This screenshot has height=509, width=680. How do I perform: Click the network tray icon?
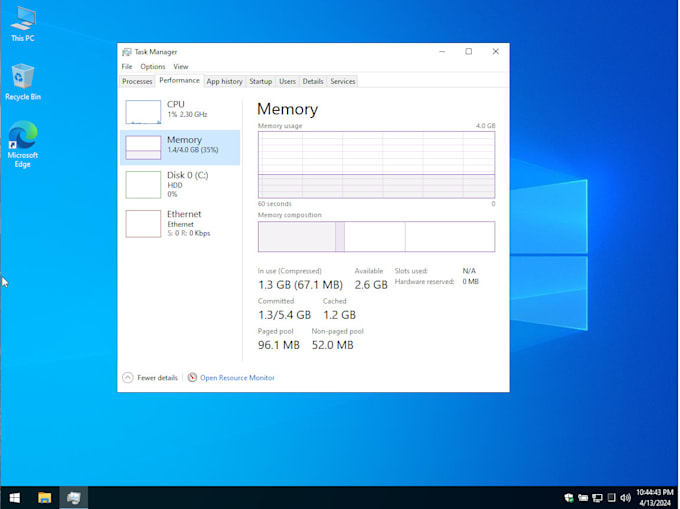pyautogui.click(x=597, y=498)
